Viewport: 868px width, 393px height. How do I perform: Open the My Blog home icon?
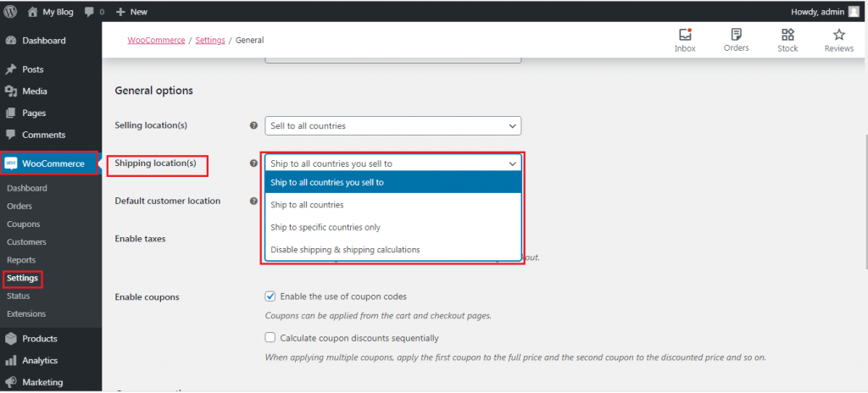tap(33, 12)
